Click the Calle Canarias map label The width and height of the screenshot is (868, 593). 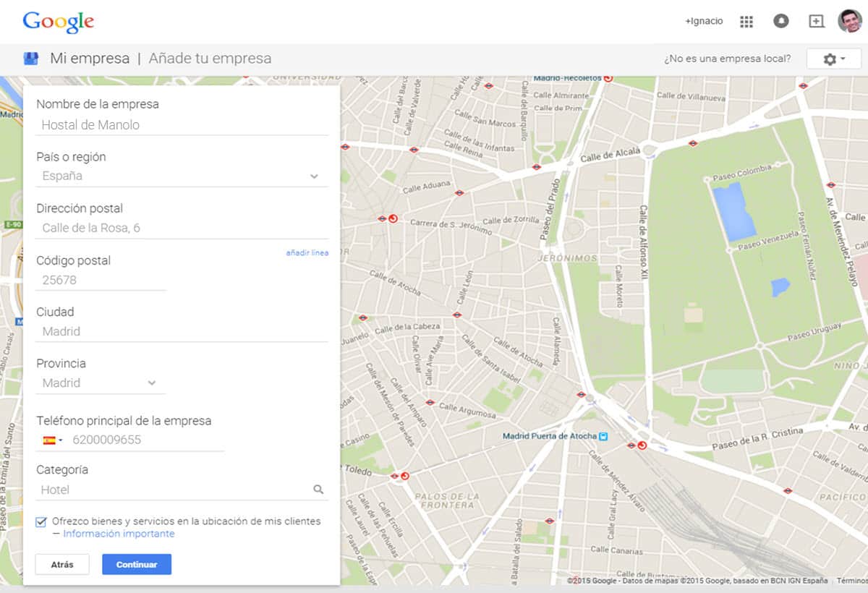[615, 550]
